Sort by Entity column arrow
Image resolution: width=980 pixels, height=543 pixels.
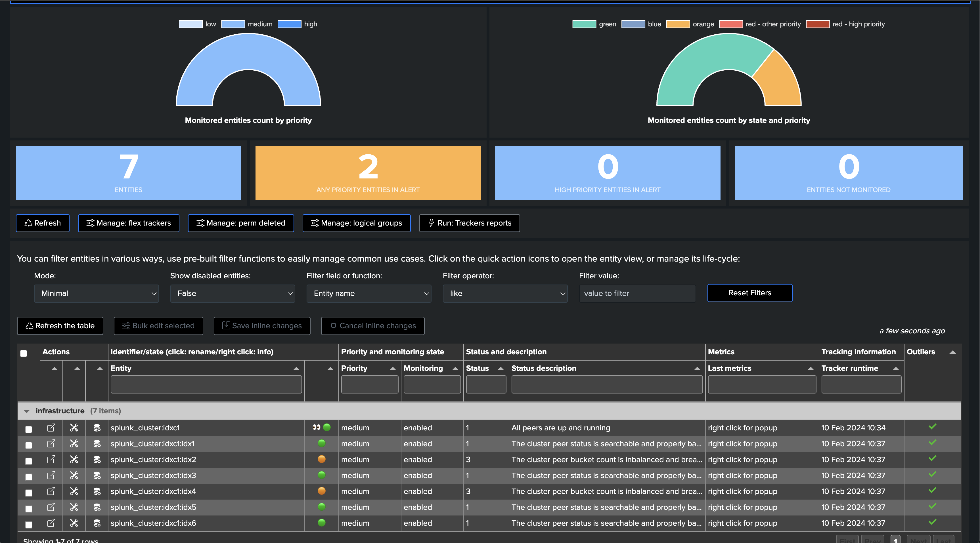[x=296, y=369]
